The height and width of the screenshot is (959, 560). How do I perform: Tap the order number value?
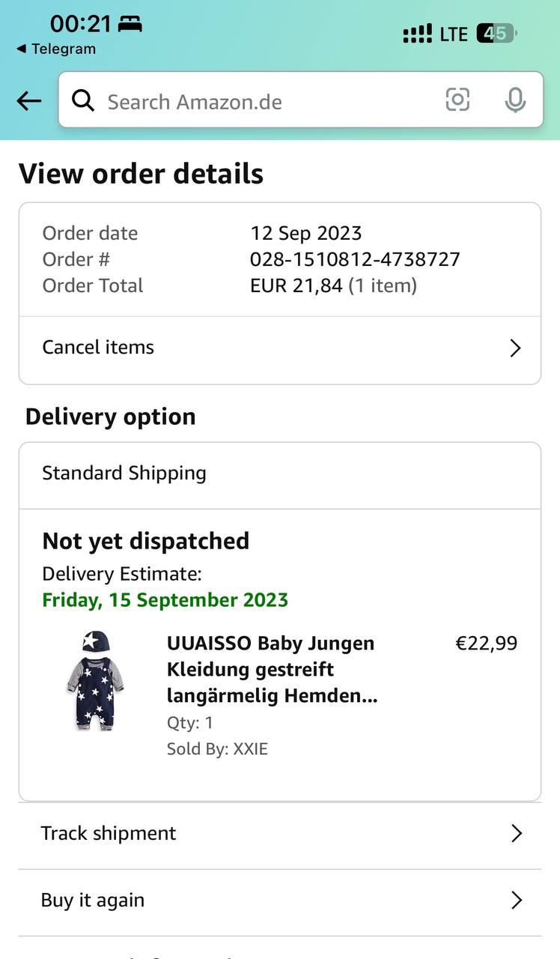[355, 259]
